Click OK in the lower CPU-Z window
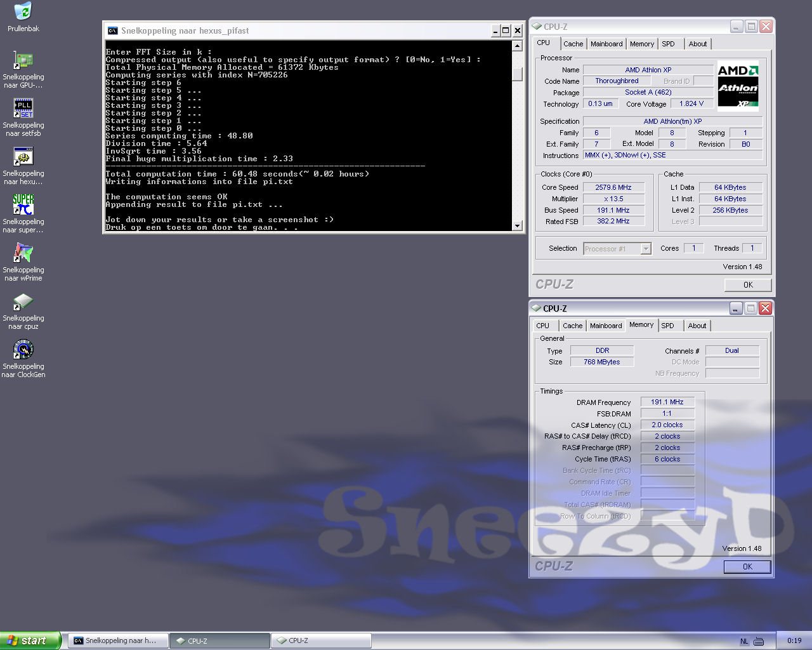Image resolution: width=812 pixels, height=650 pixels. [x=747, y=567]
